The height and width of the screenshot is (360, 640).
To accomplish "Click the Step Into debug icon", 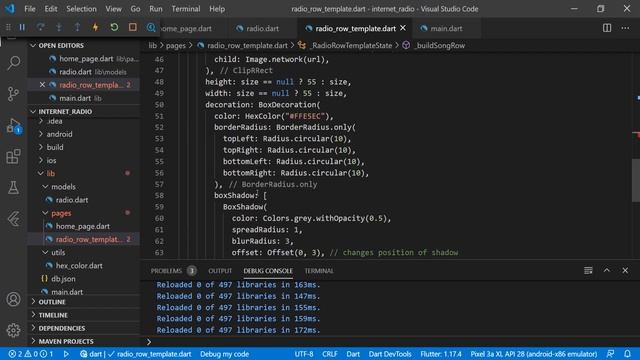I will point(59,27).
